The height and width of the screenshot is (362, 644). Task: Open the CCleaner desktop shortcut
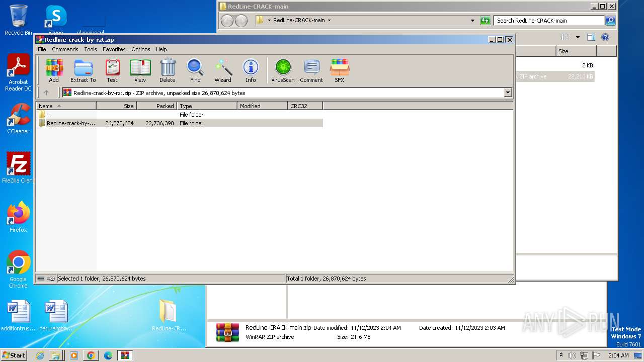[x=18, y=119]
